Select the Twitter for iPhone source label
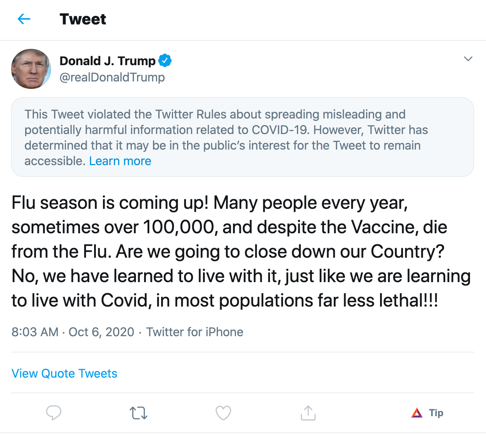Image resolution: width=486 pixels, height=448 pixels. point(195,332)
